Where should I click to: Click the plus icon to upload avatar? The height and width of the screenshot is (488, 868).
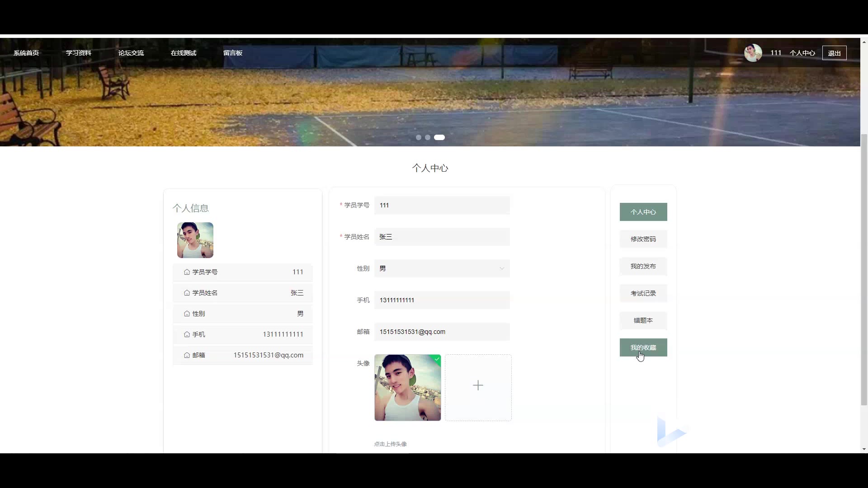[x=478, y=385]
